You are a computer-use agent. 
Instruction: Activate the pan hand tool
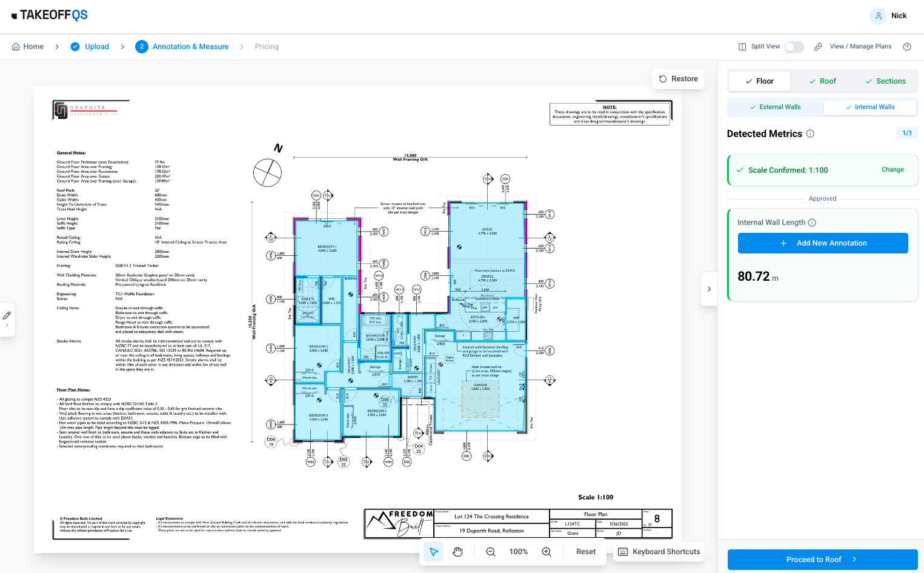[457, 552]
